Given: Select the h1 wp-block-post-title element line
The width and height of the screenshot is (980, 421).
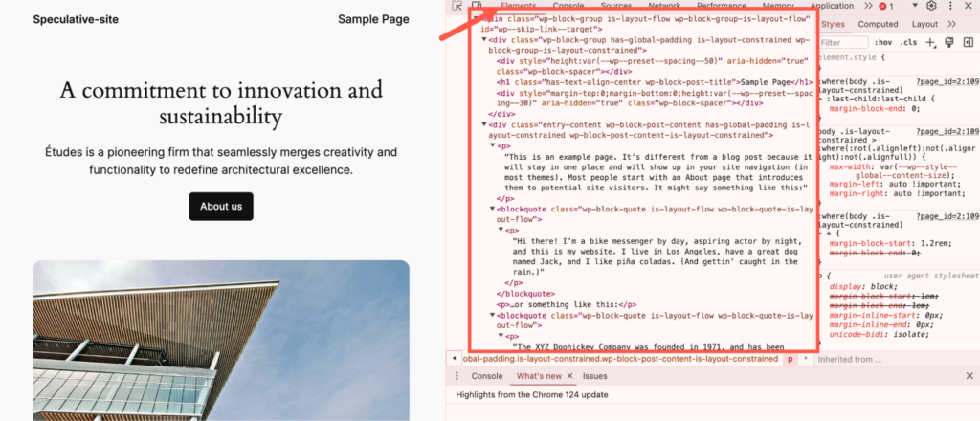Looking at the screenshot, I should pos(655,82).
